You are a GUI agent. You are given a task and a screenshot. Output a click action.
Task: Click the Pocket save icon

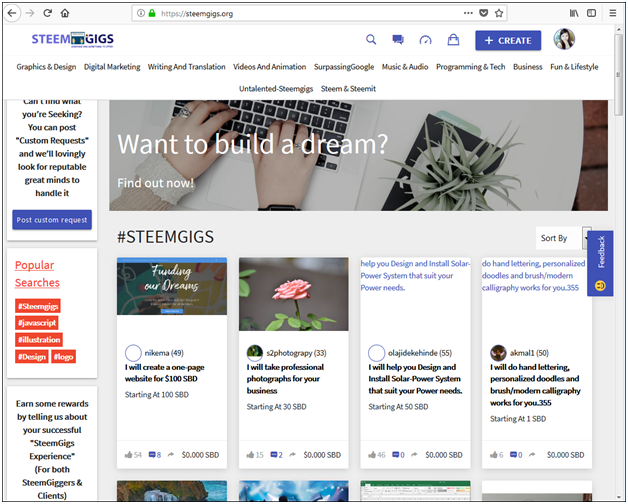point(484,13)
